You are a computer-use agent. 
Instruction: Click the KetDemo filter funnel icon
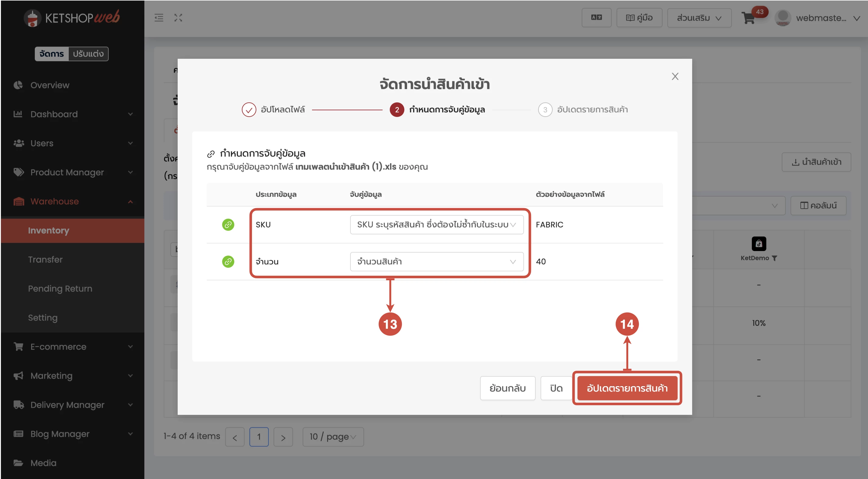coord(774,258)
